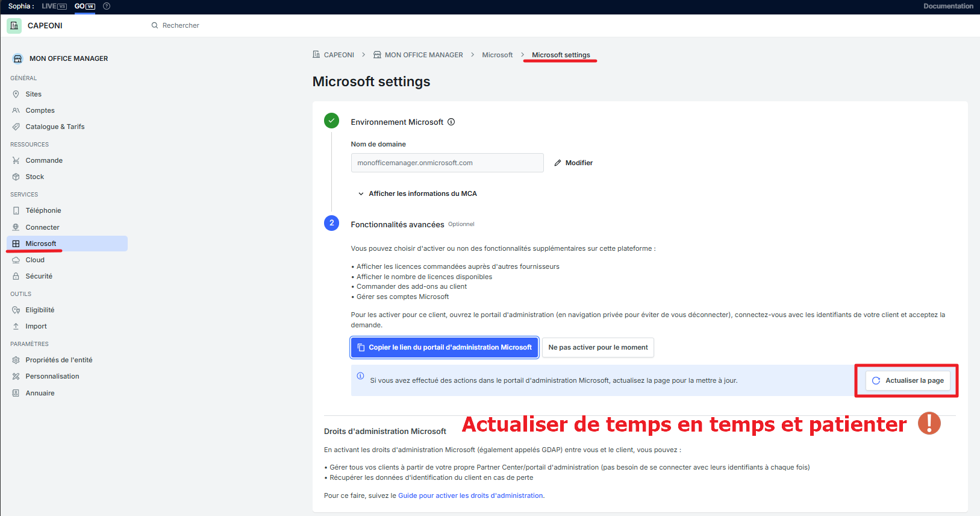Click the help question mark icon in top bar
Screen dimensions: 980x516
107,6
